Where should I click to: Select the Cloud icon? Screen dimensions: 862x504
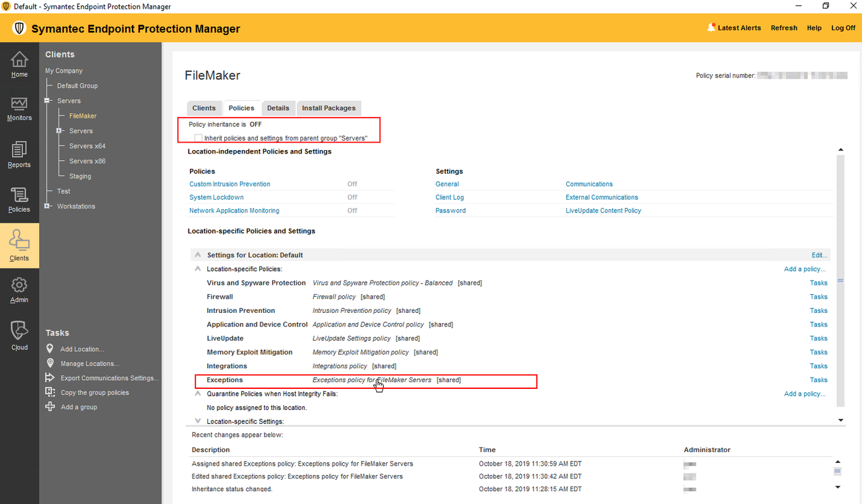19,334
